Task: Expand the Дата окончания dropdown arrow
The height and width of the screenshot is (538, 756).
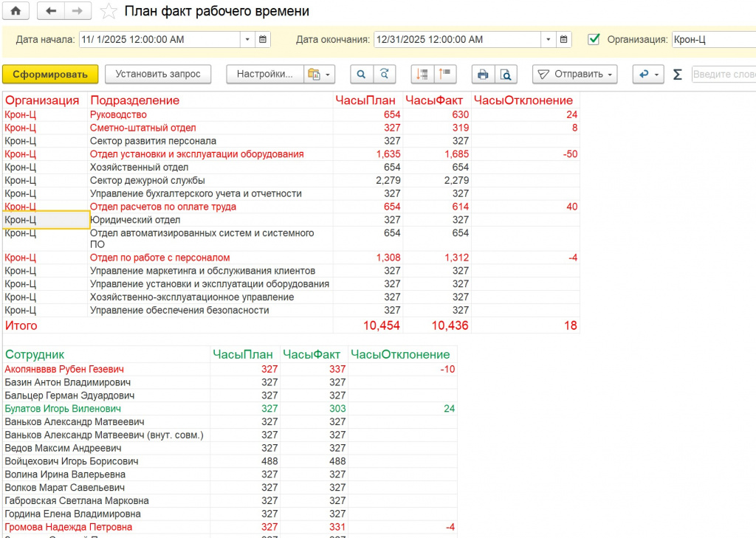Action: 547,39
